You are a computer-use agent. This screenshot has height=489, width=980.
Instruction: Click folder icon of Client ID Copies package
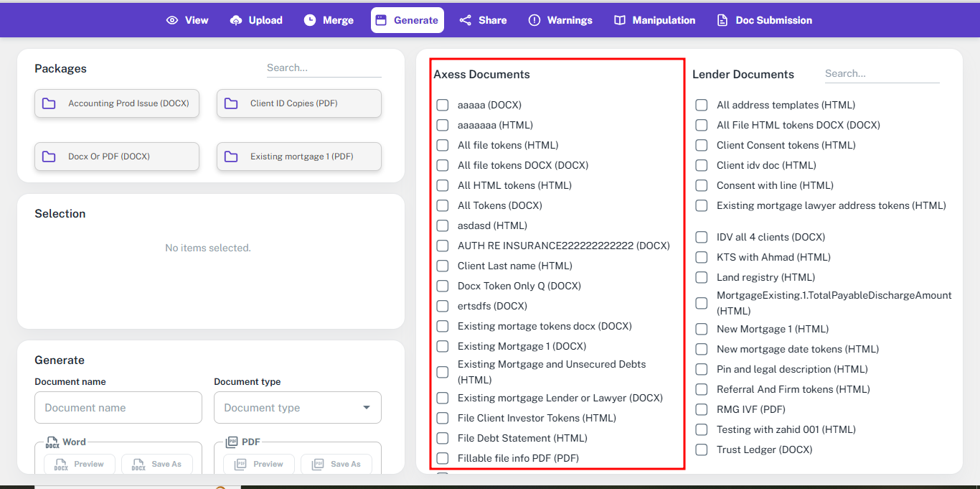[231, 103]
